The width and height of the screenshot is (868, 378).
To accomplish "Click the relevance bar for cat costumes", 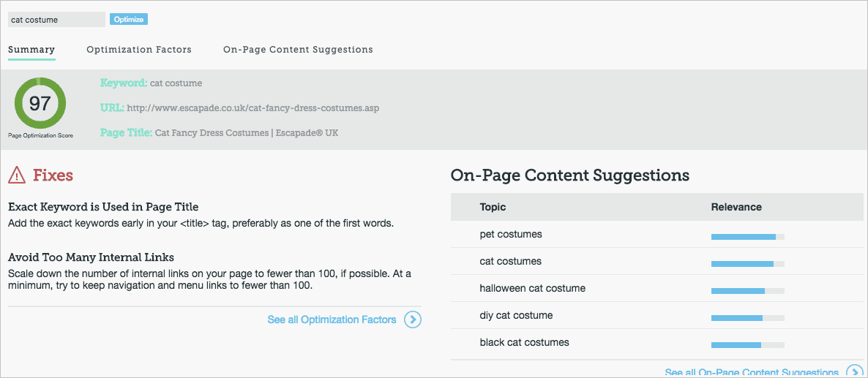I will 747,264.
